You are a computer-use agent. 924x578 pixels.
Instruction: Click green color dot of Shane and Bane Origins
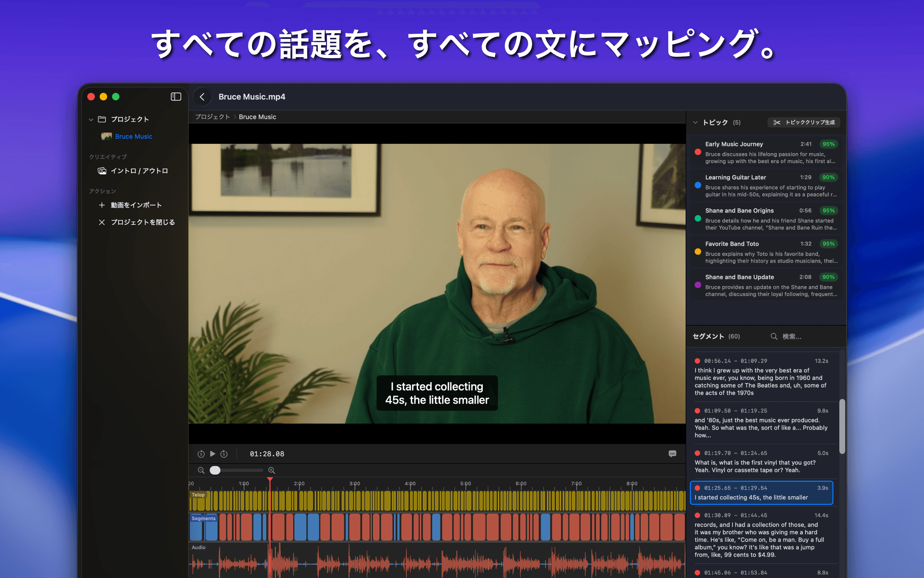[x=698, y=219]
